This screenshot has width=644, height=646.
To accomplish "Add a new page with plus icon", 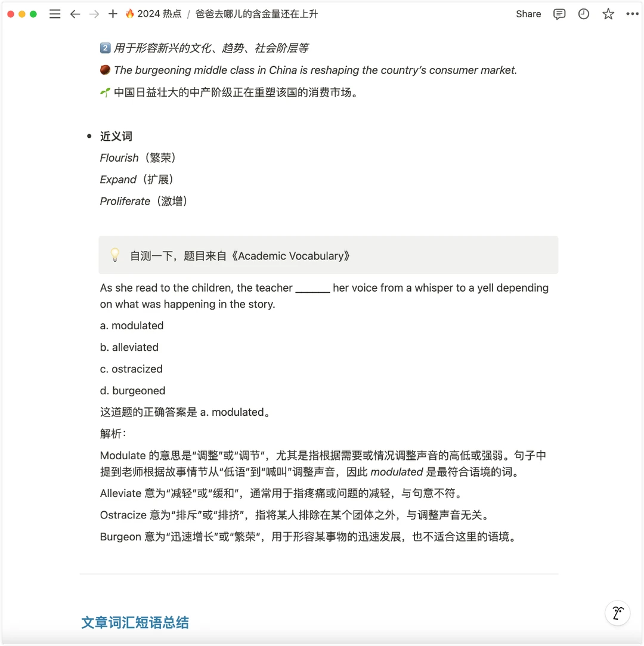I will 113,14.
